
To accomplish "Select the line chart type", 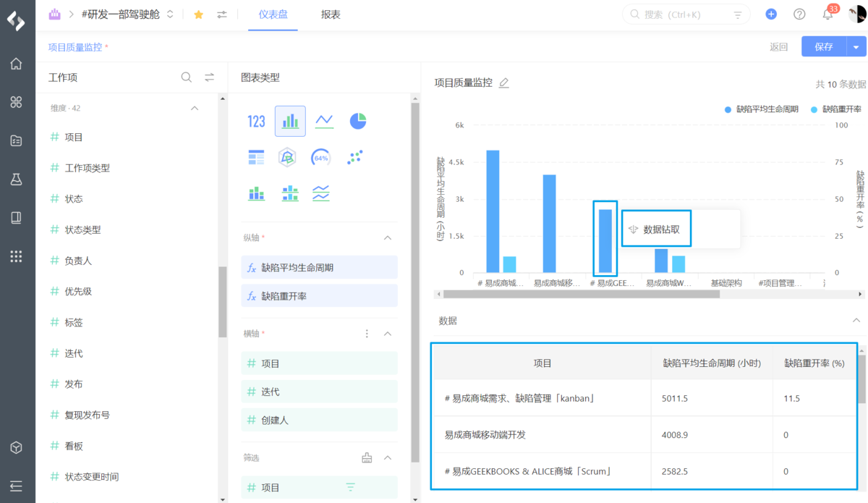I will (x=324, y=121).
